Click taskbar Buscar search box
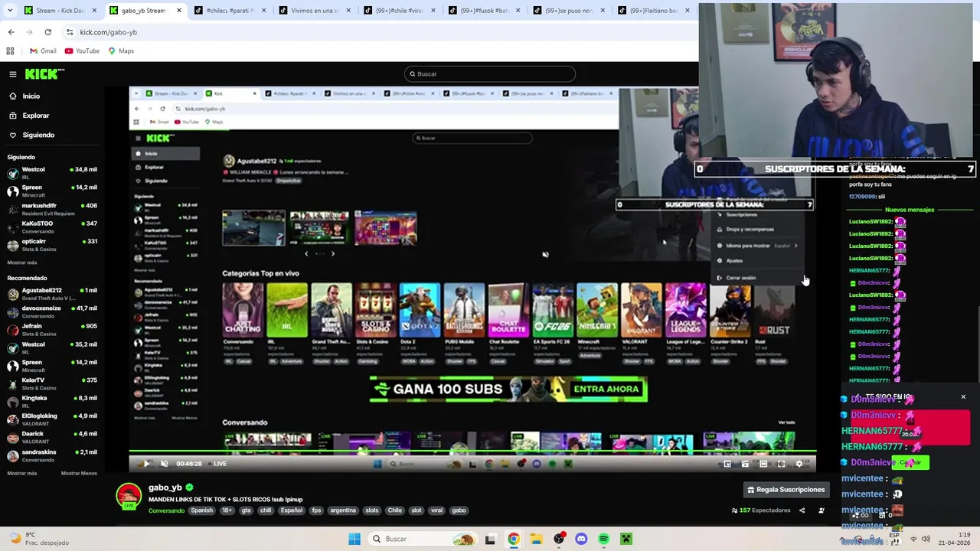Screen dimensions: 980x551 (422, 539)
